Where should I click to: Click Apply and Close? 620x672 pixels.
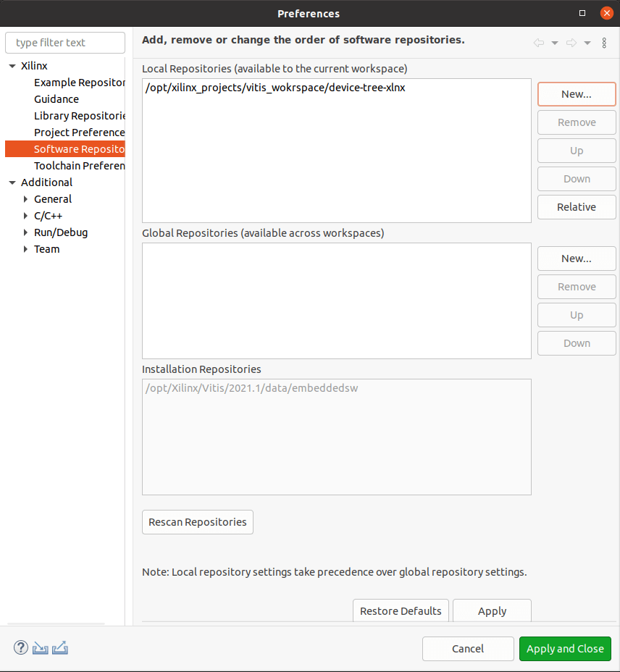click(x=565, y=648)
